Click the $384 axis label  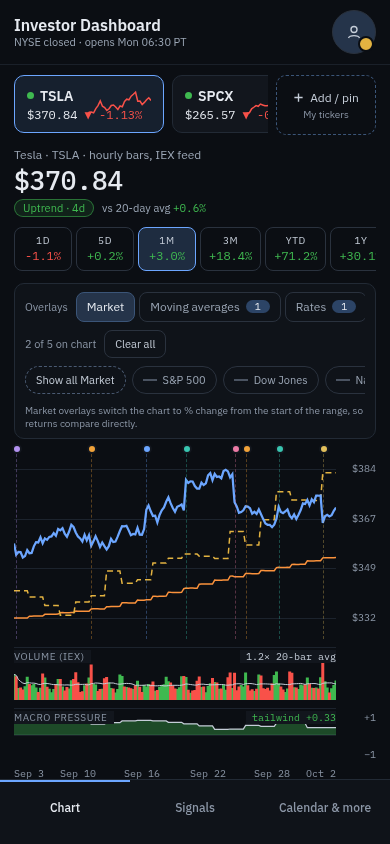(x=364, y=469)
